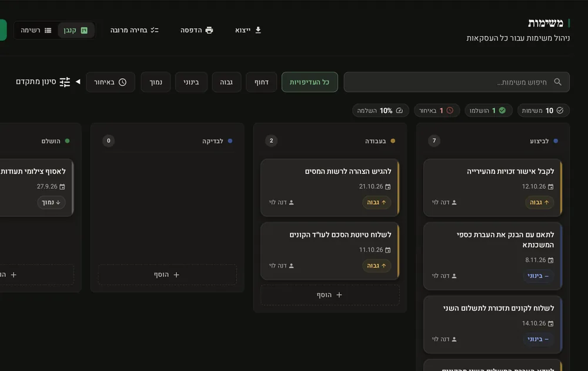Open the לאסוף צילומי תעודות task card

click(x=36, y=188)
